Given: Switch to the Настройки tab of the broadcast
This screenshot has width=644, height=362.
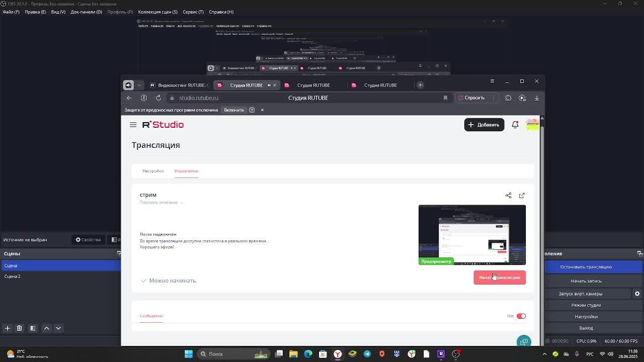Looking at the screenshot, I should [x=153, y=171].
